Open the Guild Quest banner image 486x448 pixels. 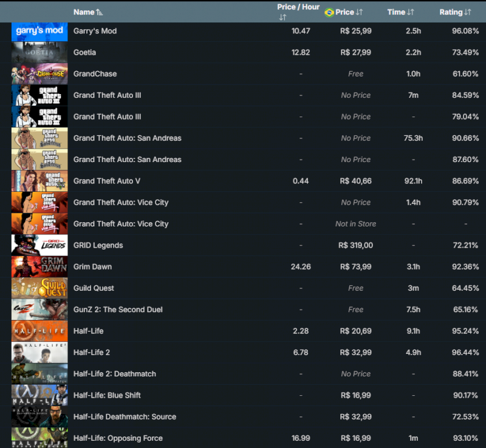tap(39, 288)
